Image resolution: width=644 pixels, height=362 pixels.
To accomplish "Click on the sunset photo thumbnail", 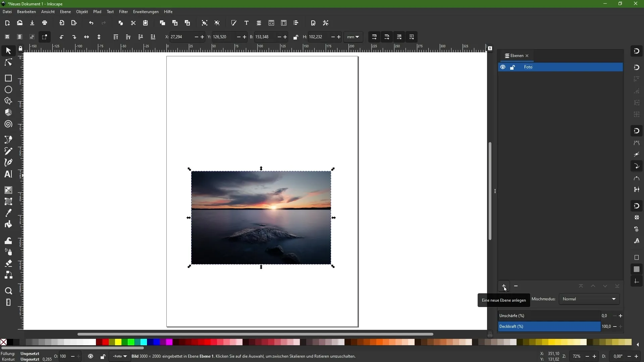I will point(261,218).
